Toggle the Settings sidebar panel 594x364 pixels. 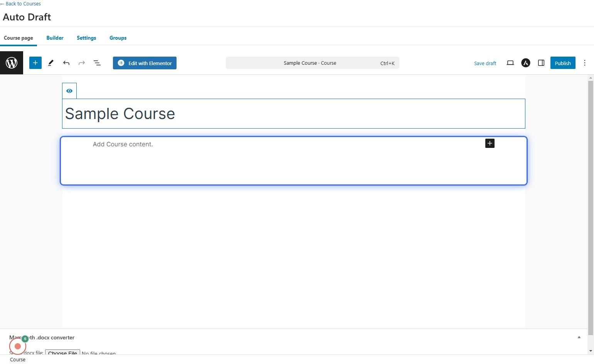pyautogui.click(x=541, y=63)
